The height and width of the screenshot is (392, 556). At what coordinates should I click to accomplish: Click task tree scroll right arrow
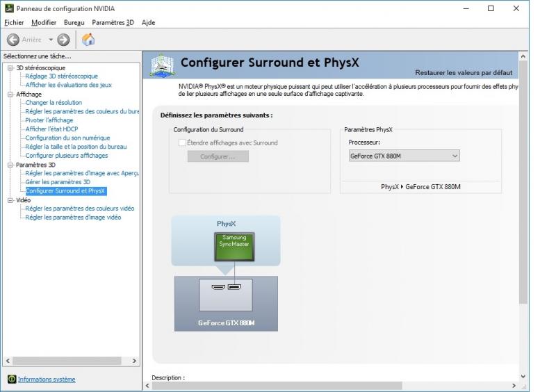click(x=134, y=361)
